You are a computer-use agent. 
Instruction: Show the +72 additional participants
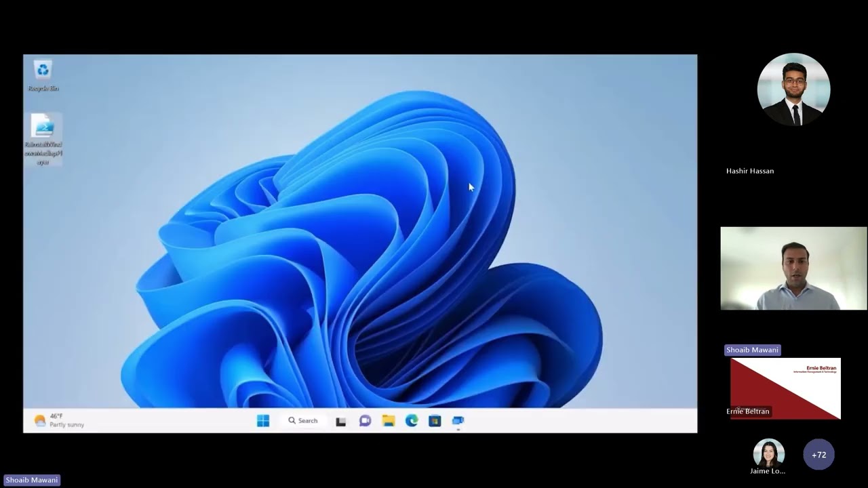pos(818,455)
